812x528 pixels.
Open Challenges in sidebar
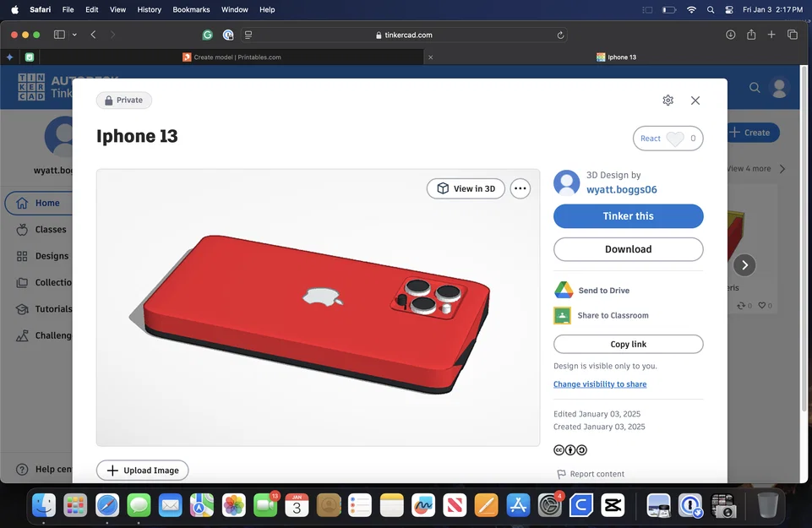(44, 335)
